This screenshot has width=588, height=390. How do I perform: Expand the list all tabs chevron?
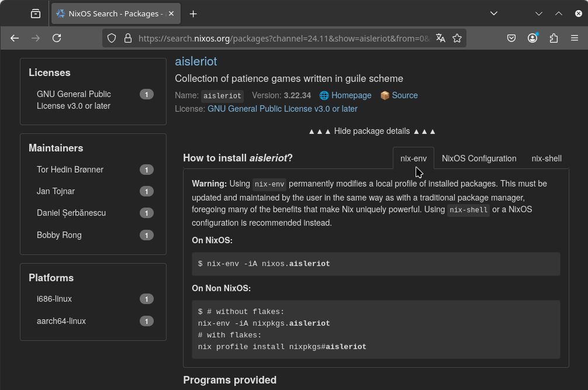coord(494,13)
